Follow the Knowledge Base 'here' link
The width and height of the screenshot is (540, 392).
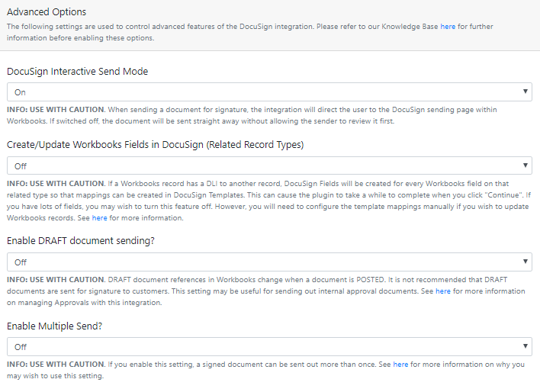tap(448, 27)
